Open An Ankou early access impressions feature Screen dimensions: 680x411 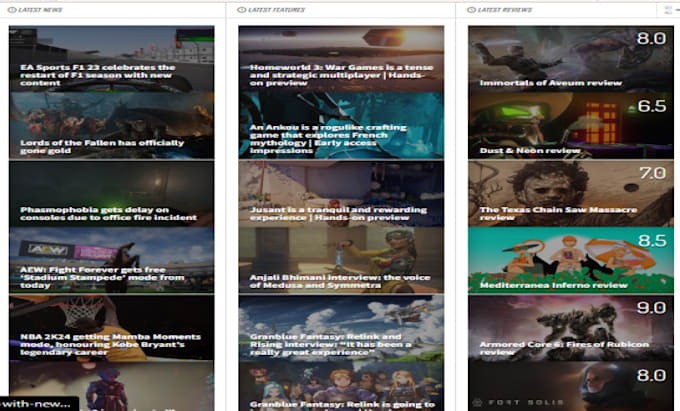[x=341, y=126]
